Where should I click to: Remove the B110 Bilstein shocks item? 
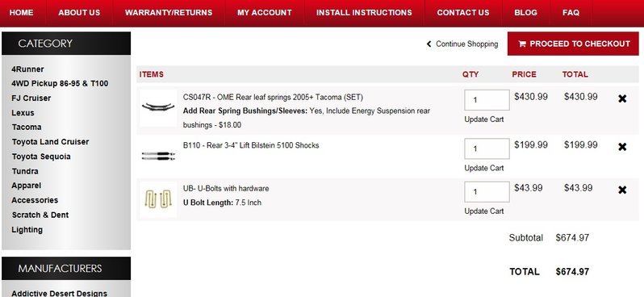pyautogui.click(x=622, y=147)
